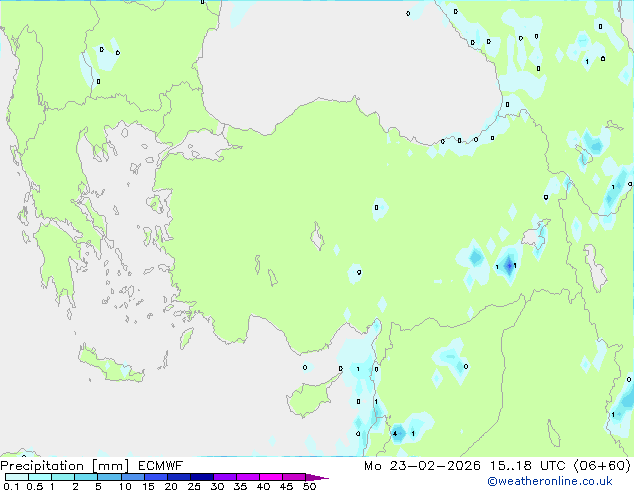Select the 0.1–0.5 mm legend color swatch
The height and width of the screenshot is (490, 634).
(x=17, y=477)
